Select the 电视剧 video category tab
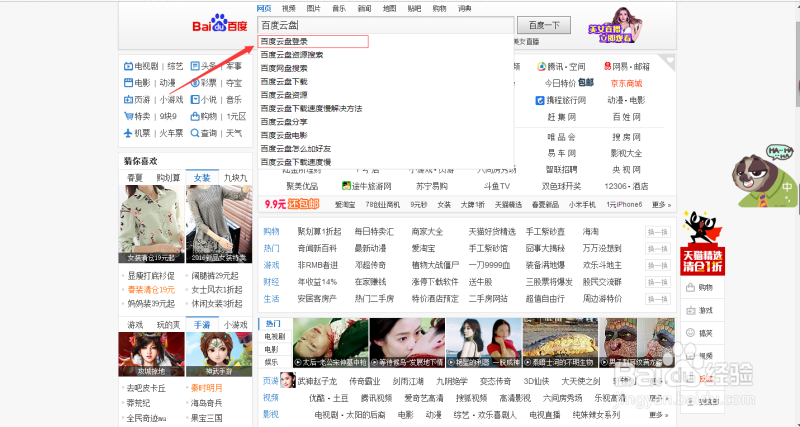Image resolution: width=800 pixels, height=427 pixels. pos(275,337)
